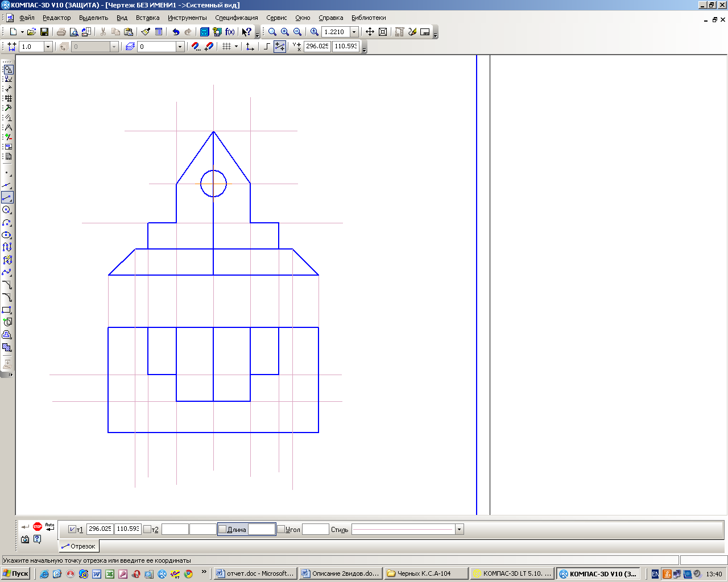Open the grid options dropdown arrow
The image size is (728, 582).
coord(236,47)
